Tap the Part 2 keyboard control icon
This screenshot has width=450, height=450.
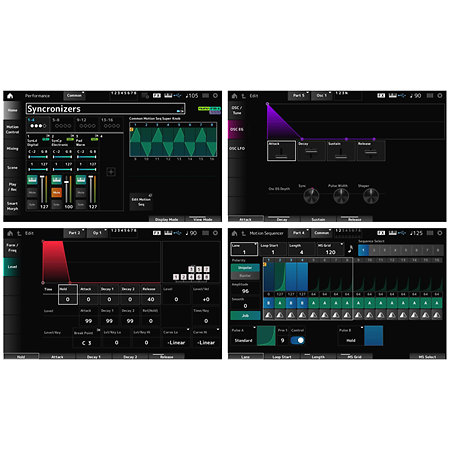(x=56, y=180)
